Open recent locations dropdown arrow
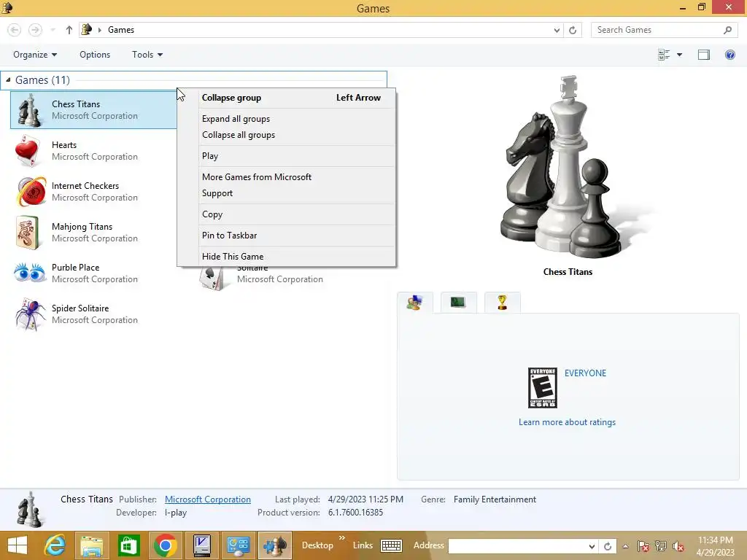The width and height of the screenshot is (747, 560). (x=53, y=30)
